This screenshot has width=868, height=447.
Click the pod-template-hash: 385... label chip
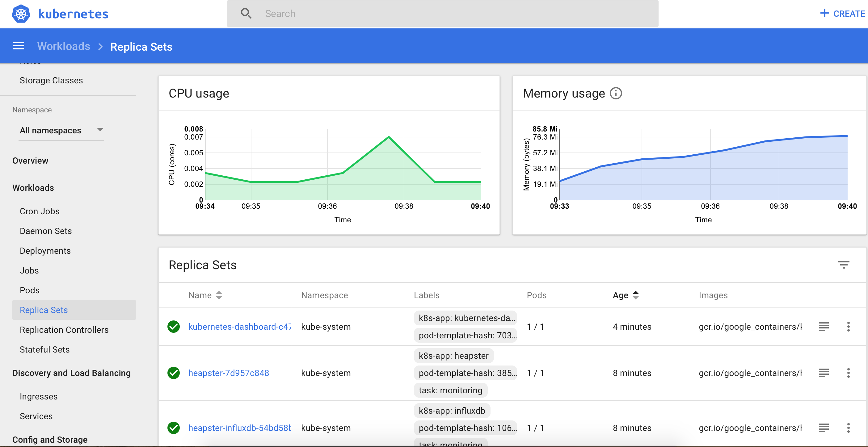(x=465, y=373)
